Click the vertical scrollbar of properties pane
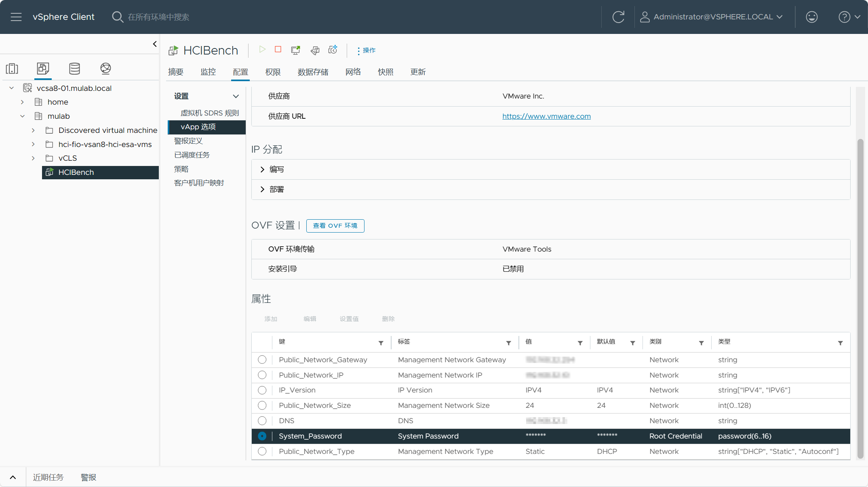 860,299
